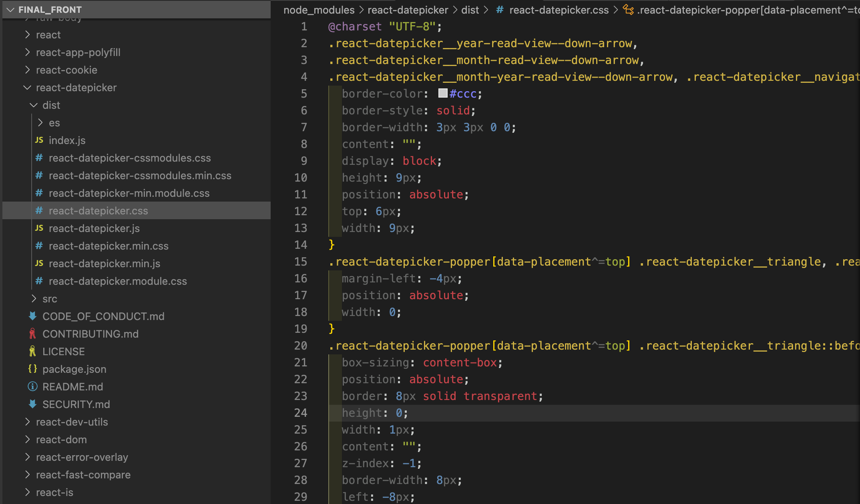Click the JS icon beside index.js
This screenshot has width=860, height=504.
click(39, 140)
